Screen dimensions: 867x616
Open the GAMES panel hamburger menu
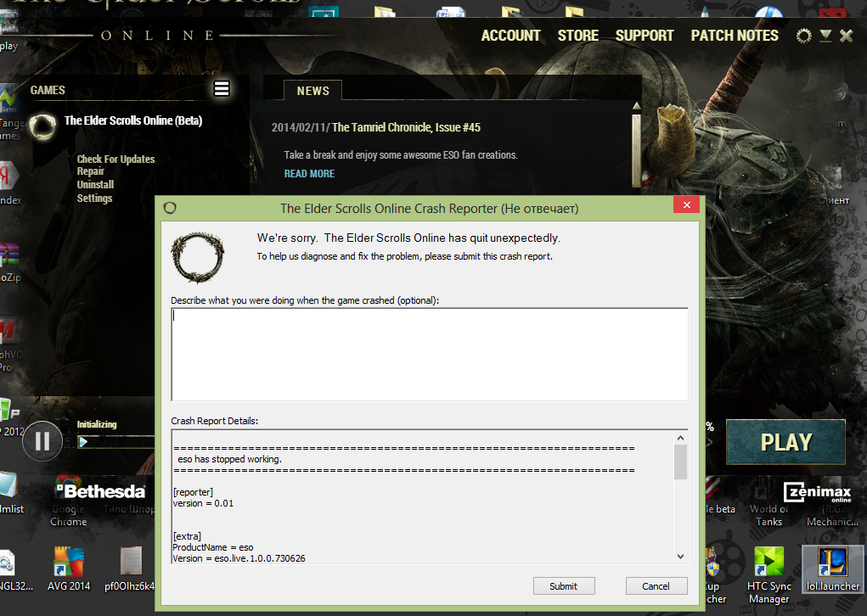pos(222,88)
